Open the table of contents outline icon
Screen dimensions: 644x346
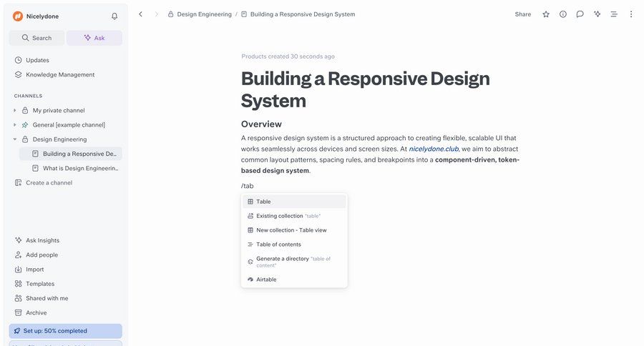pos(614,14)
